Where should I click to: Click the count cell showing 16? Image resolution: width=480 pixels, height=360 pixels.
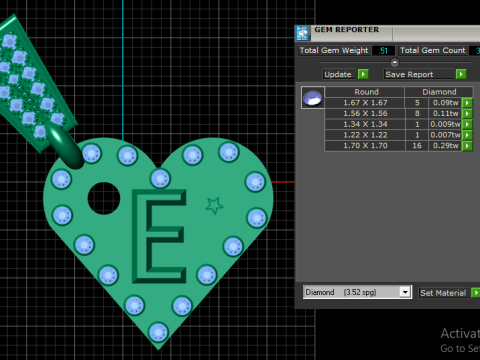(x=417, y=146)
